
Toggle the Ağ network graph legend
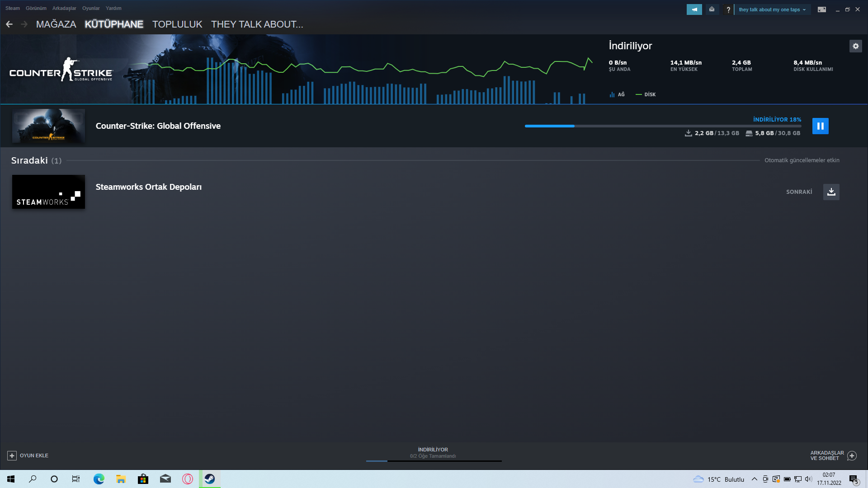click(x=617, y=94)
